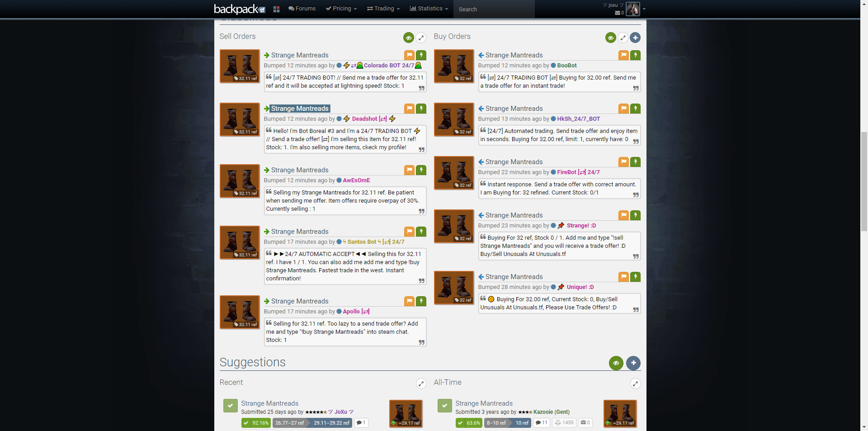Open the Pricing dropdown menu
Screen dimensions: 868x431
click(341, 9)
